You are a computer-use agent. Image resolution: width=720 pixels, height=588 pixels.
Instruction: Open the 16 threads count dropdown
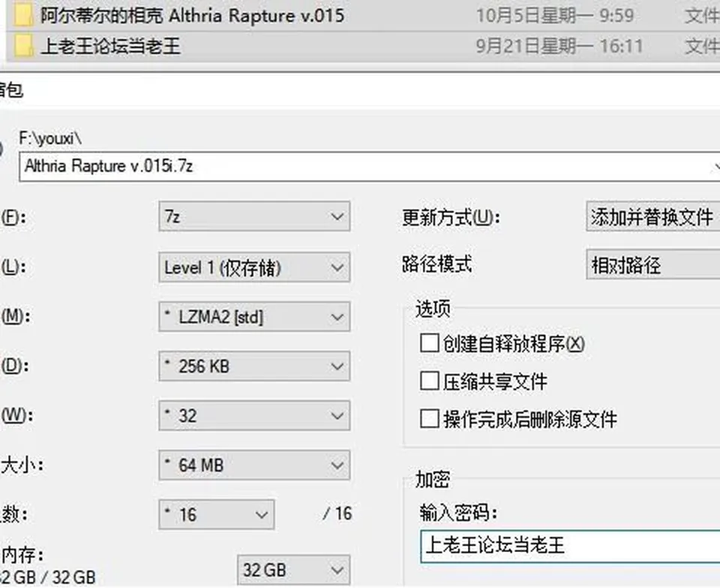(217, 514)
